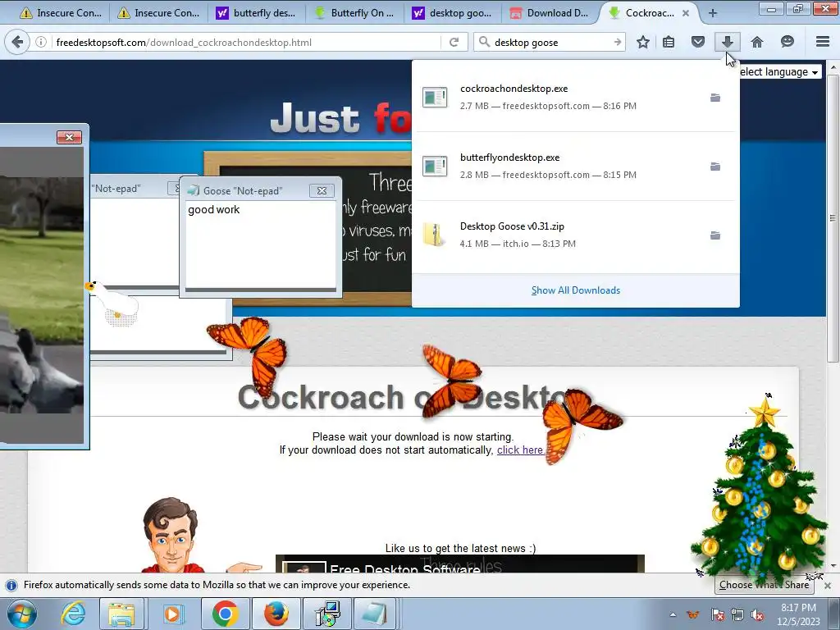Click the URL address field
Image resolution: width=840 pixels, height=630 pixels.
click(246, 42)
